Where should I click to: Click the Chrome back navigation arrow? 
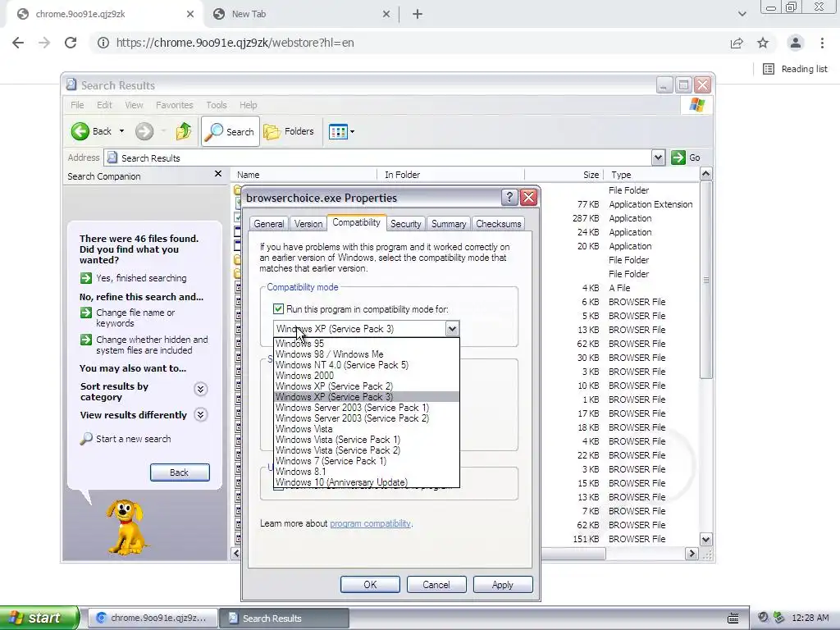click(18, 43)
